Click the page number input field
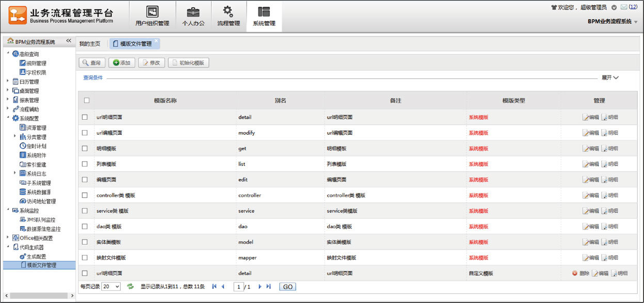The height and width of the screenshot is (303, 644). point(238,286)
